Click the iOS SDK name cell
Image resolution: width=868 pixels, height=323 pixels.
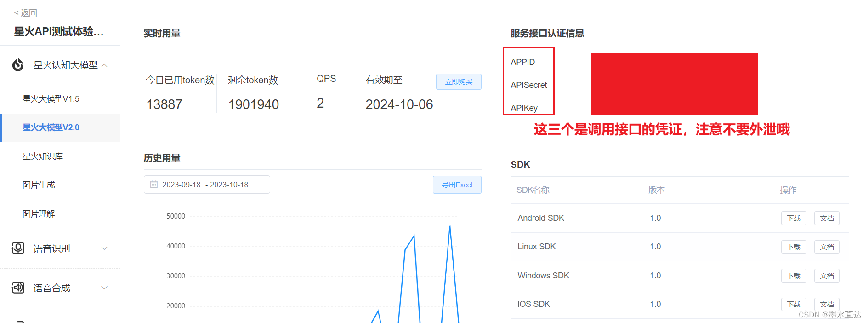tap(533, 304)
